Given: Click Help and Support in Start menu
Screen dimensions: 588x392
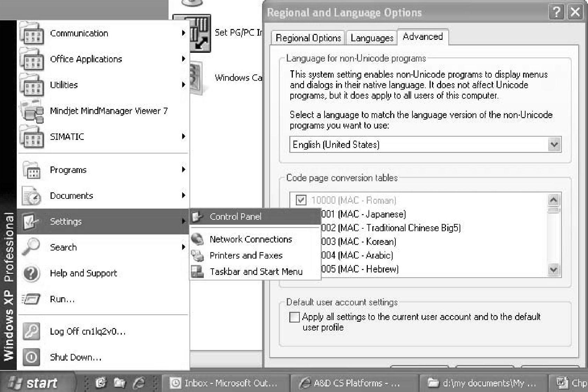Looking at the screenshot, I should tap(103, 273).
